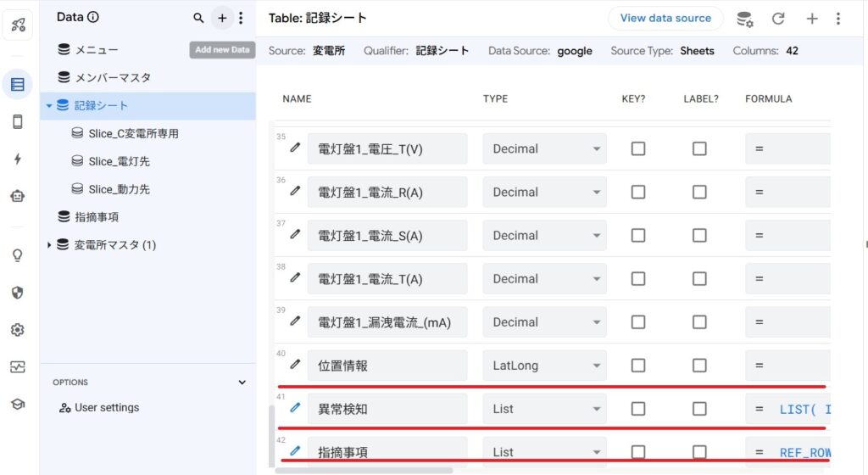Viewport: 868px width, 475px height.
Task: Open type dropdown for 電灯盤1_漏洩電流_(mA)
Action: point(544,322)
